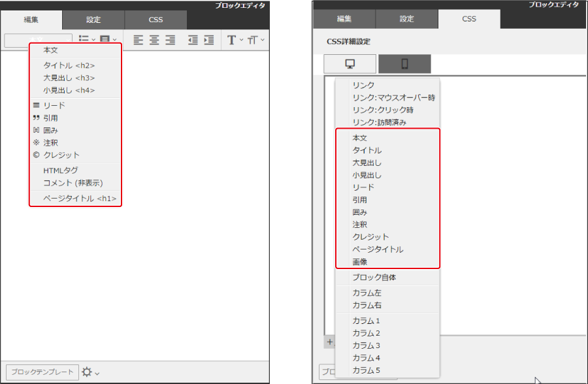Open the bulleted list dropdown
Image resolution: width=588 pixels, height=384 pixels.
click(87, 39)
